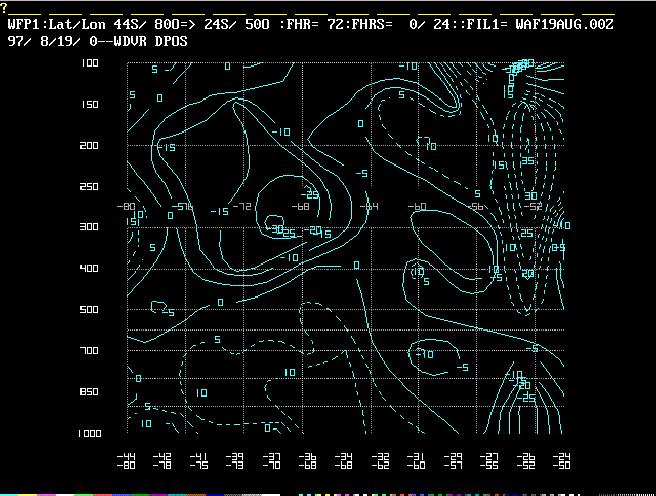Click the -41/-75 bottom axis label
This screenshot has width=656, height=496.
(199, 461)
